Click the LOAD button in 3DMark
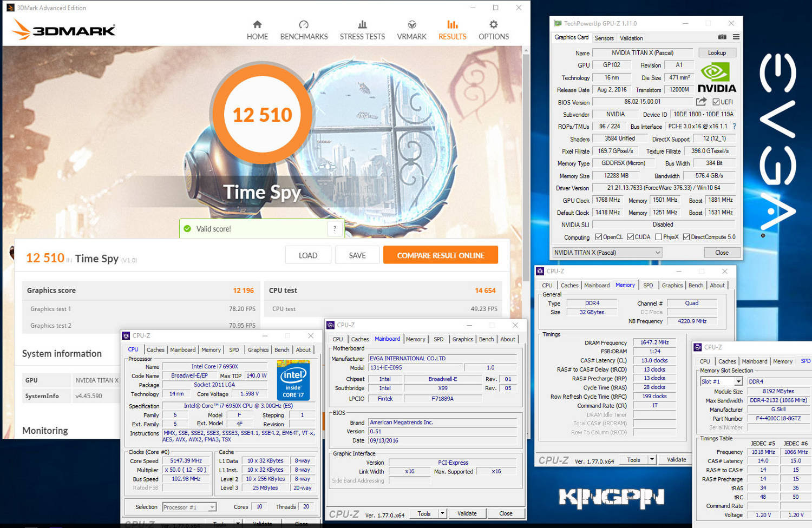This screenshot has width=812, height=528. 308,255
